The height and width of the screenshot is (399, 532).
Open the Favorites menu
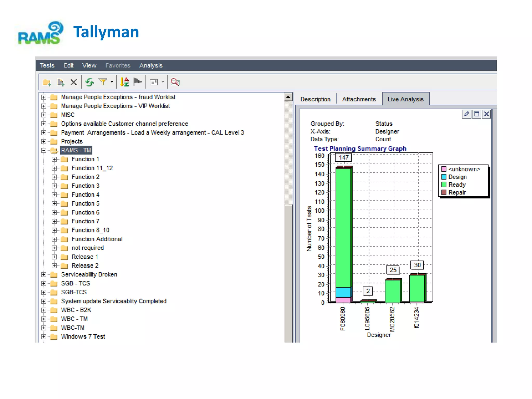tap(118, 65)
